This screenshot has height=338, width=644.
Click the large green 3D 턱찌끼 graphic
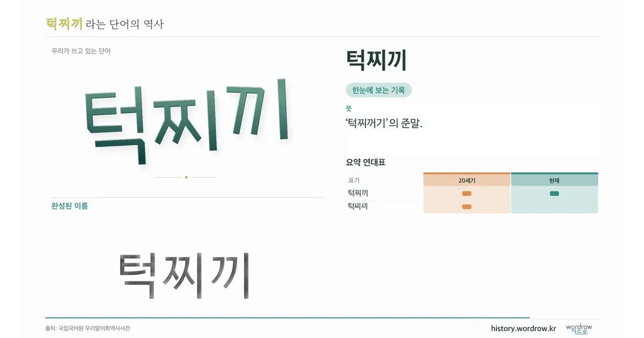point(188,121)
